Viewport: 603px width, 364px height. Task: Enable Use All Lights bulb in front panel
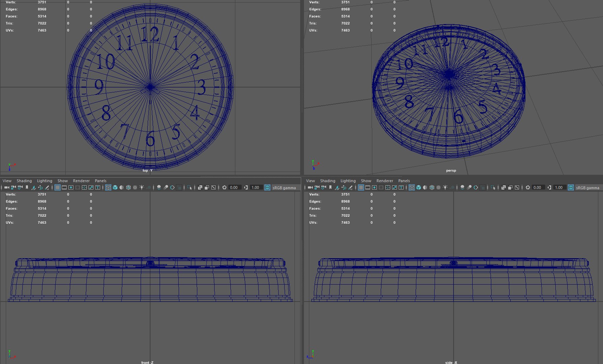(x=142, y=188)
